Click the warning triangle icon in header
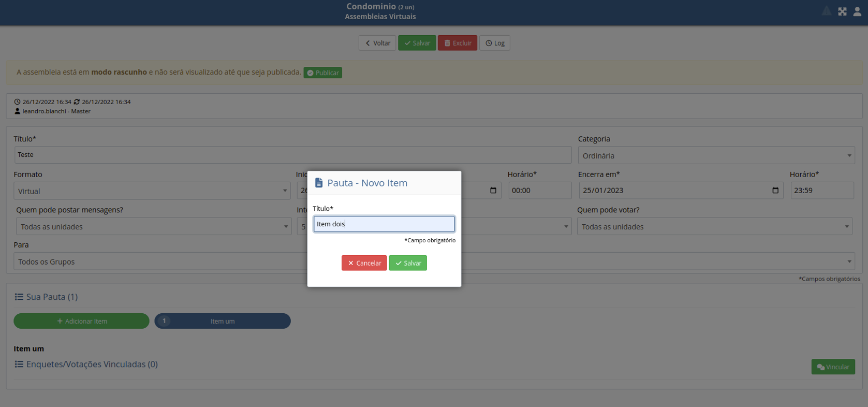 pos(826,11)
